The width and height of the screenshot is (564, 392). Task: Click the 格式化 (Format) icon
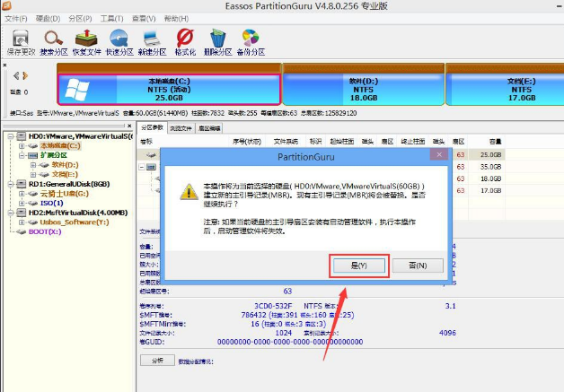point(184,41)
